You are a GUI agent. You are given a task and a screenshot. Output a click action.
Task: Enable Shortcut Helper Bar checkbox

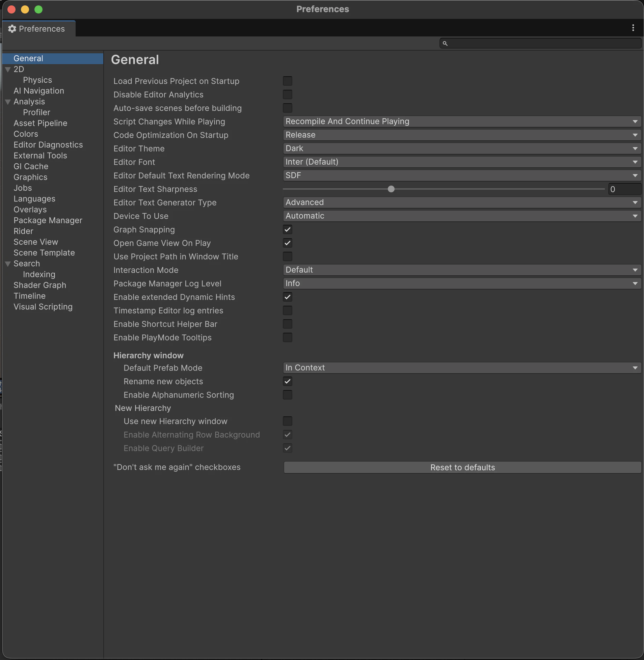click(288, 324)
